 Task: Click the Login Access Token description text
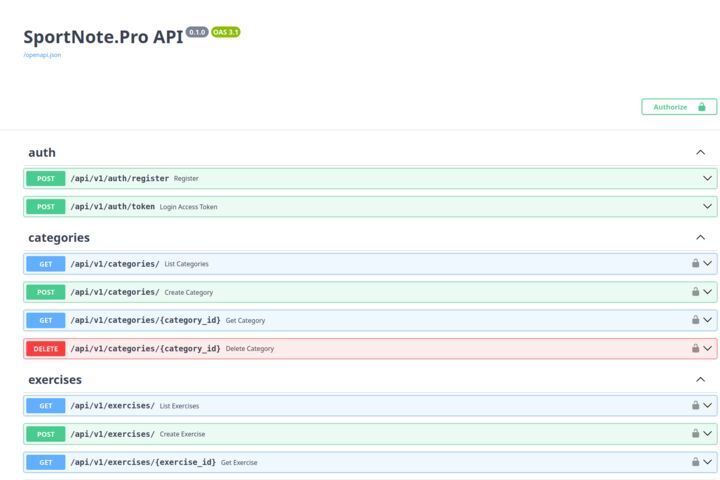click(188, 207)
